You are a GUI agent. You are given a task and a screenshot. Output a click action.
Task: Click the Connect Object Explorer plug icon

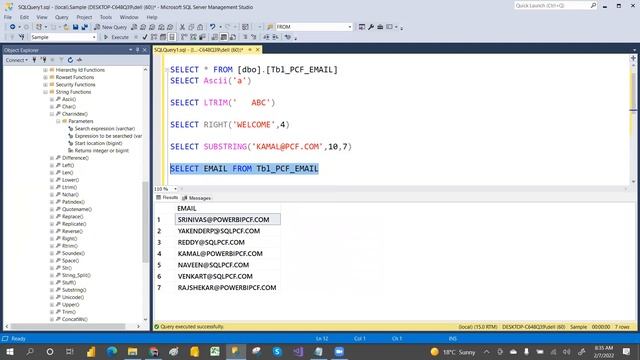(x=34, y=60)
